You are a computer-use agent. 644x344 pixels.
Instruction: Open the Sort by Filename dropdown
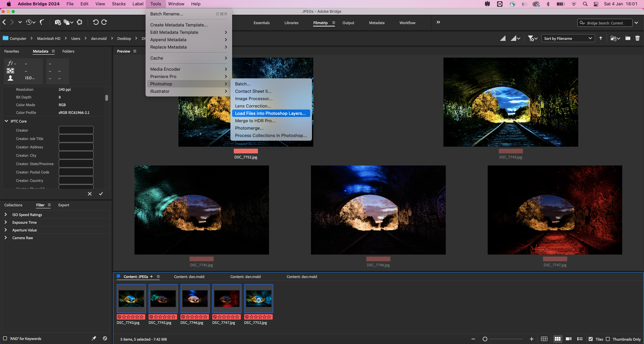pos(568,39)
